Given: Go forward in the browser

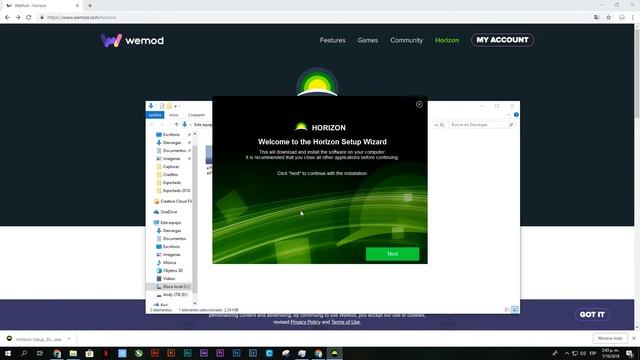Looking at the screenshot, I should click(18, 17).
